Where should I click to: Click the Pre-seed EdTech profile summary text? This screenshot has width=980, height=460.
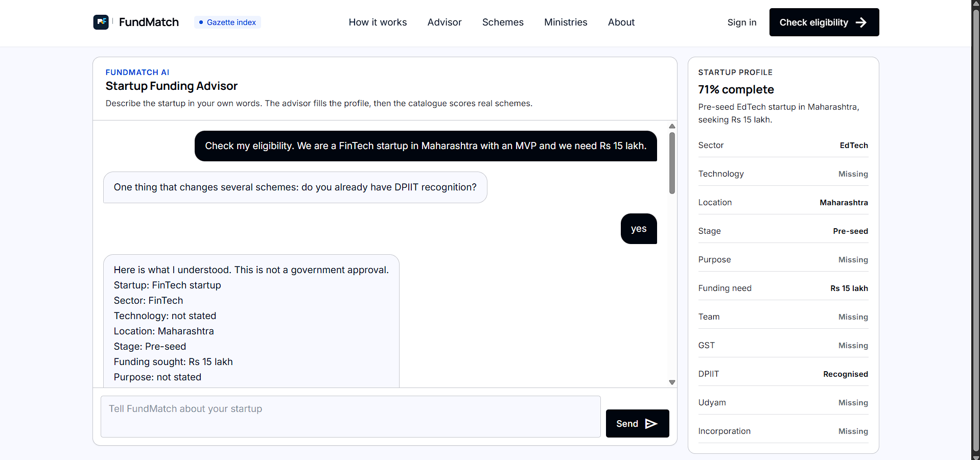pos(779,113)
